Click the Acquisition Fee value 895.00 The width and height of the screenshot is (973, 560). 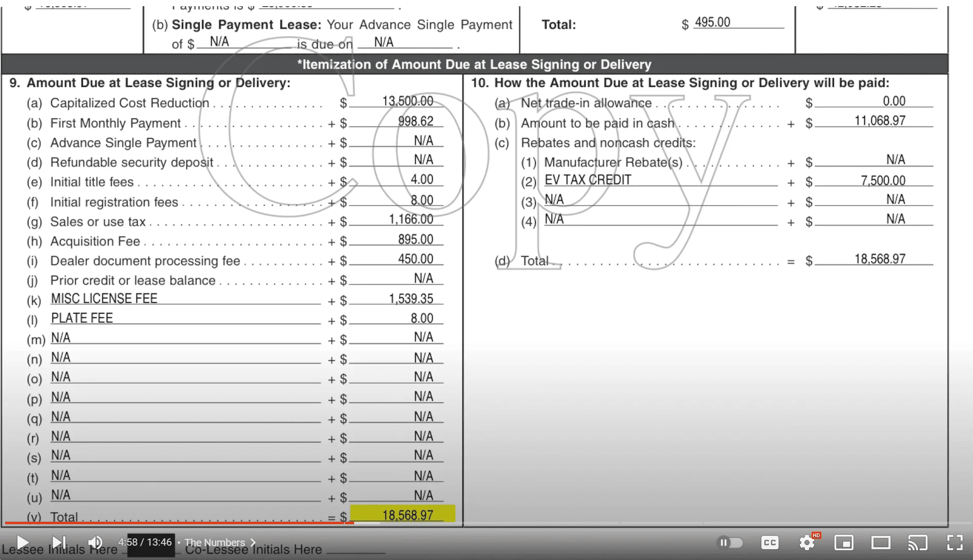pos(416,239)
